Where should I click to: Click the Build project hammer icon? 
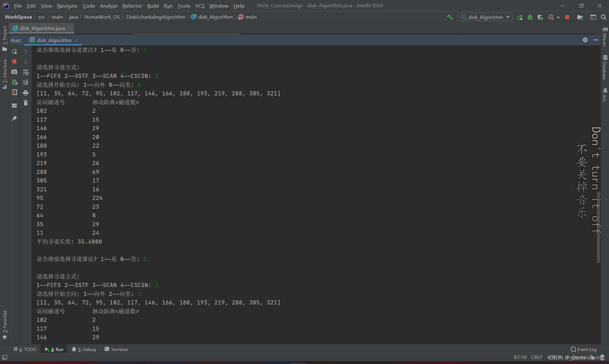[x=450, y=17]
